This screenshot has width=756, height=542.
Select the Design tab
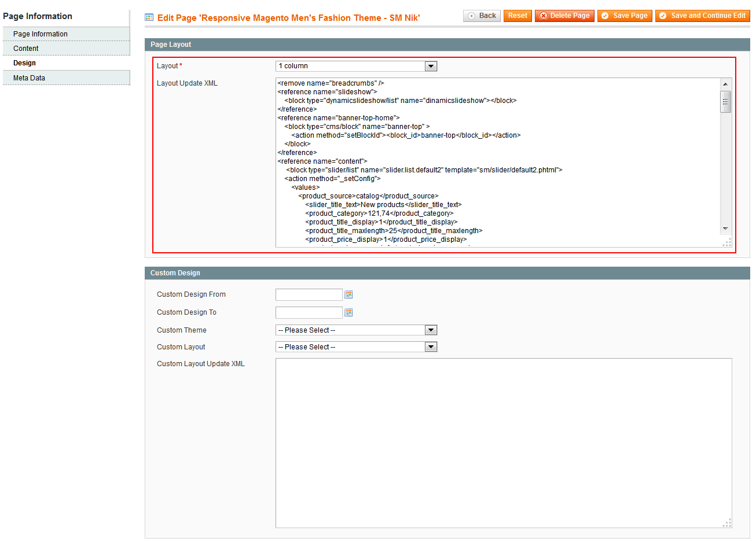click(x=67, y=63)
